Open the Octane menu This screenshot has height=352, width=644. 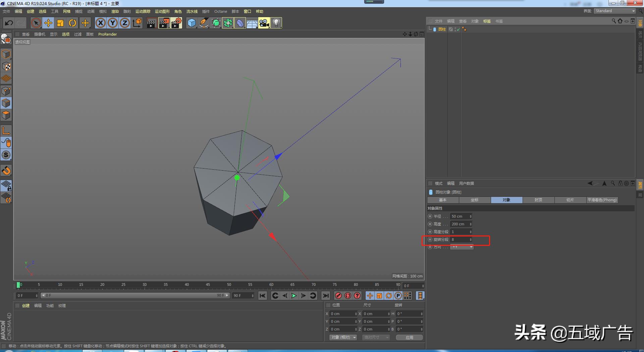pos(221,11)
